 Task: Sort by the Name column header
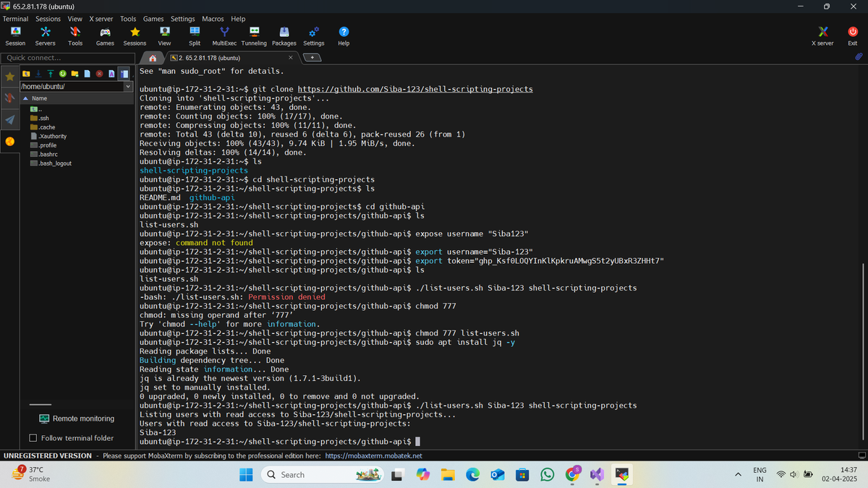tap(77, 98)
